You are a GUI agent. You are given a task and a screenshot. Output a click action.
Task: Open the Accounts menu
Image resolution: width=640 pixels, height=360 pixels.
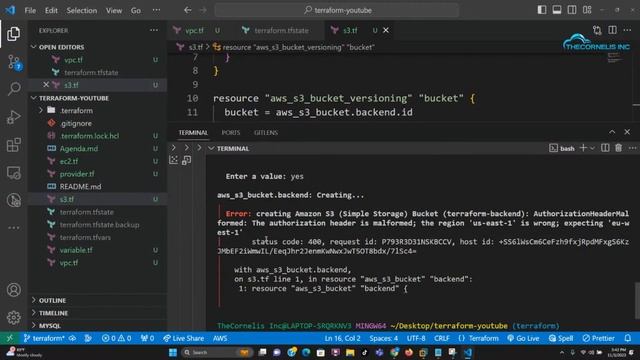[x=13, y=290]
